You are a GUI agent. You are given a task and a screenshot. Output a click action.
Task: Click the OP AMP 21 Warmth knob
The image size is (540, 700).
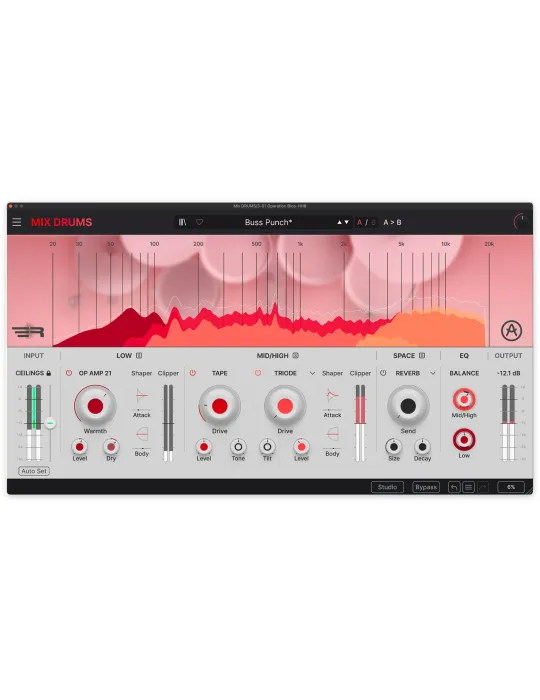(95, 406)
